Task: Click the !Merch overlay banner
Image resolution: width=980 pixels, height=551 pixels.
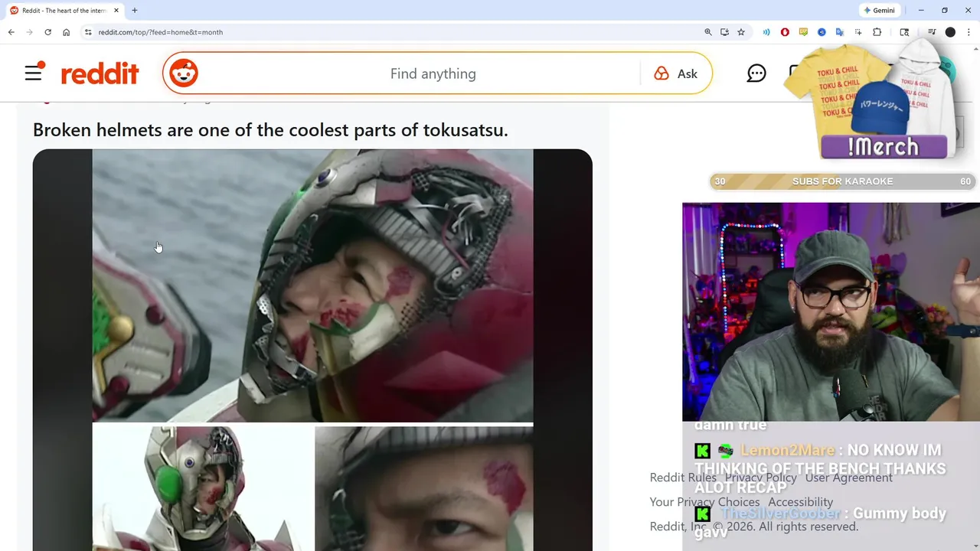Action: pos(884,147)
